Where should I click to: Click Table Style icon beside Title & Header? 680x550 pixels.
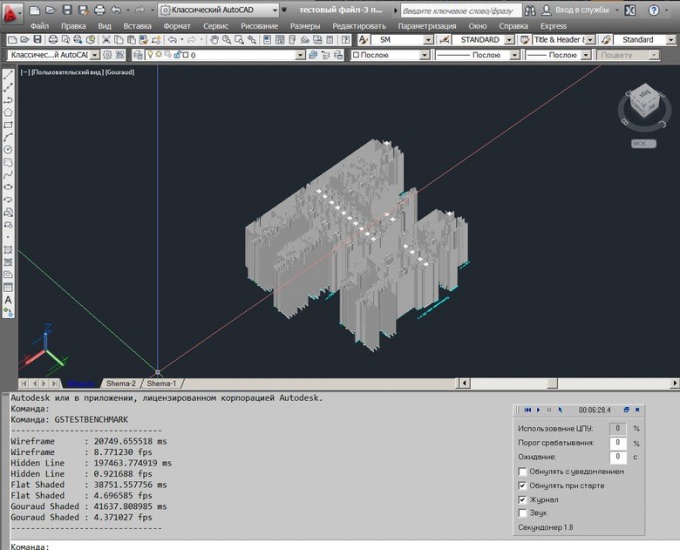coord(525,40)
